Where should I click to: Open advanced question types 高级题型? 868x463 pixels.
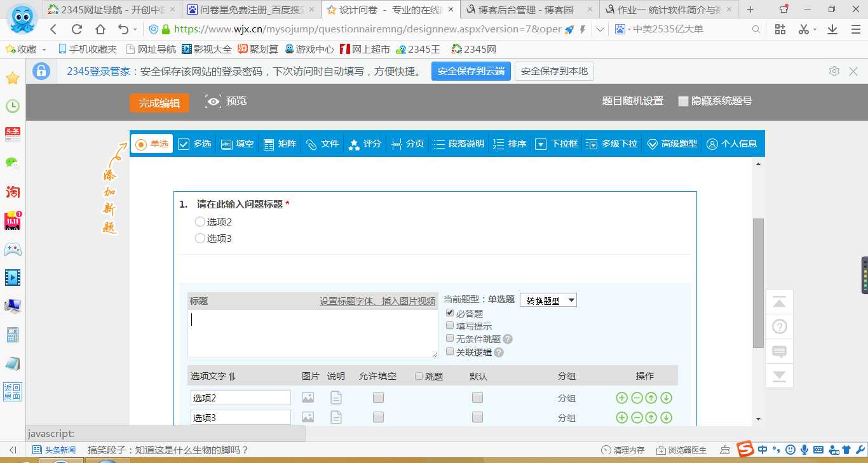click(672, 144)
